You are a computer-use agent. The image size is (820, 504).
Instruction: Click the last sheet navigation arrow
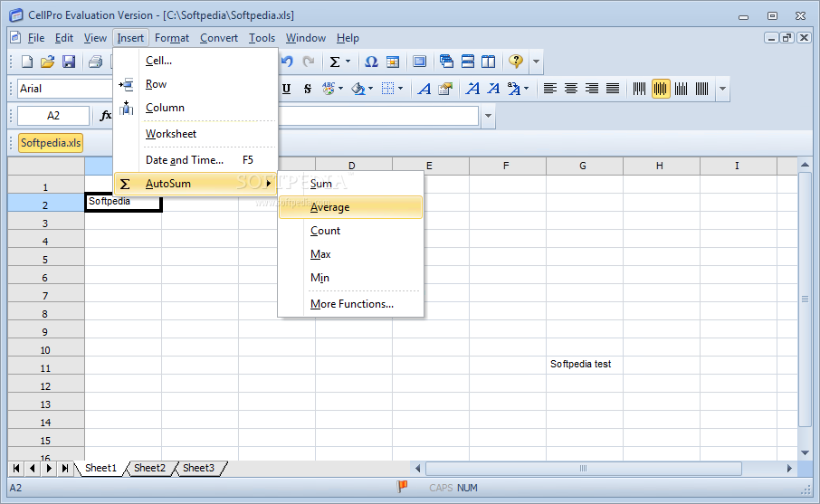[x=65, y=468]
